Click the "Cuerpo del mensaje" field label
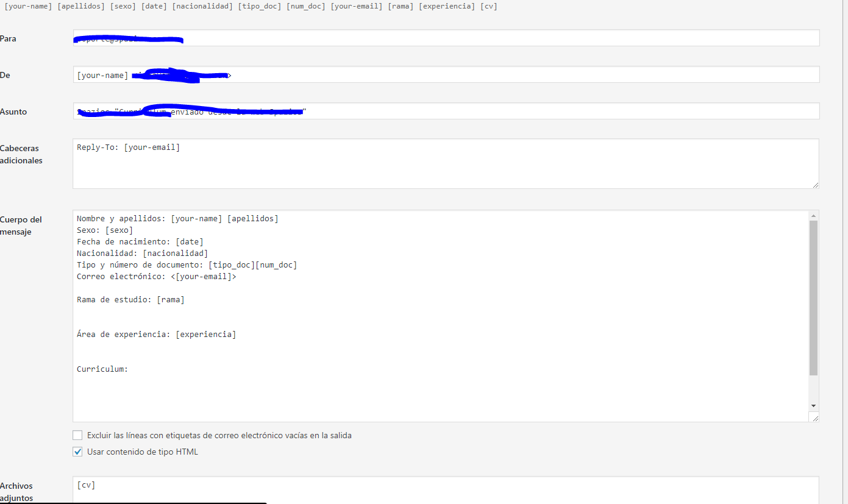 pyautogui.click(x=21, y=225)
